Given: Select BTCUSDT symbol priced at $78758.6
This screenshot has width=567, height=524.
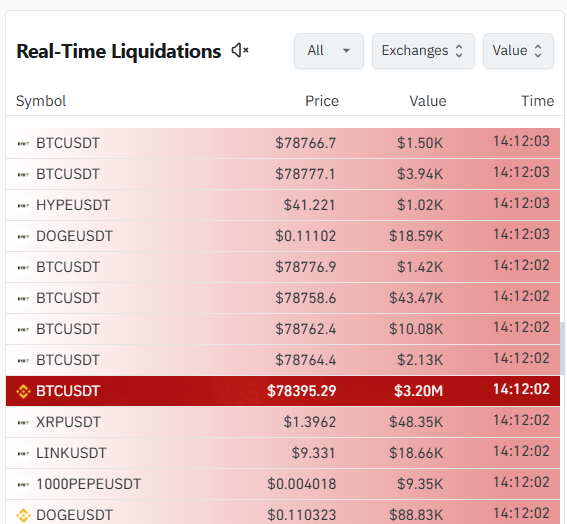Looking at the screenshot, I should [68, 298].
